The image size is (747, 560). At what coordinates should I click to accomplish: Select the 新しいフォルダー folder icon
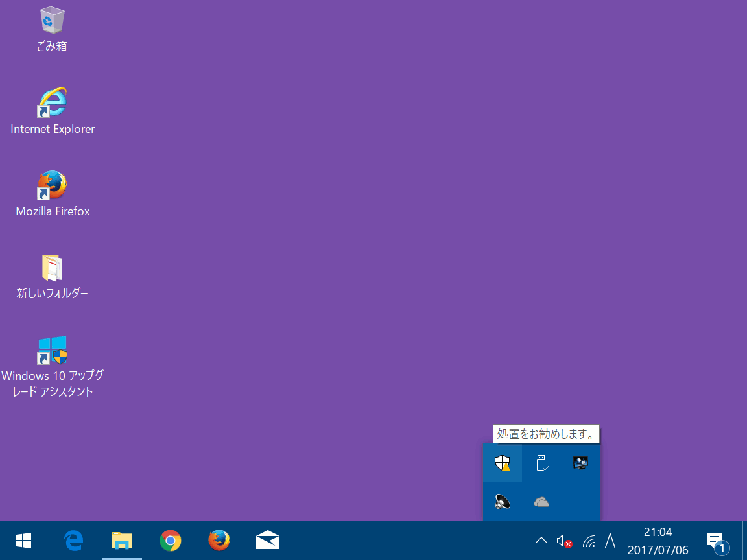(52, 268)
